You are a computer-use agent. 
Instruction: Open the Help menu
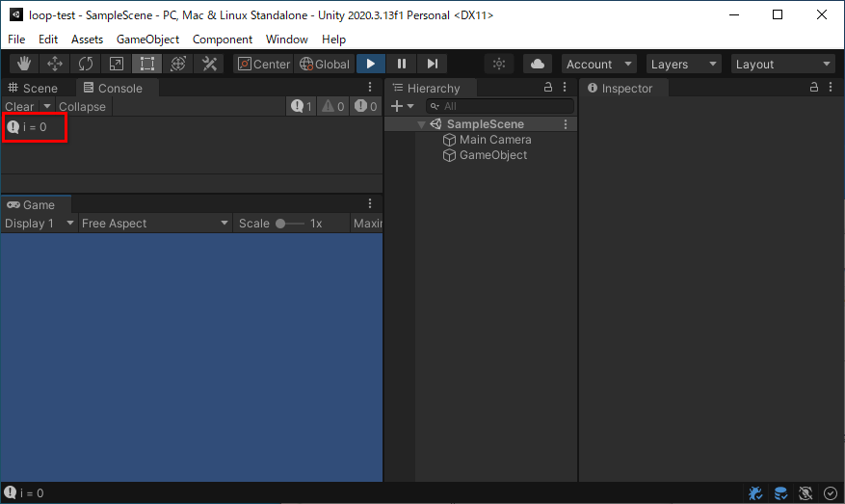(333, 40)
